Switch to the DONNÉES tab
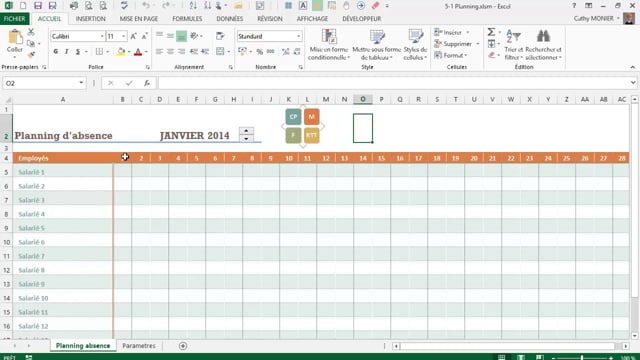The image size is (640, 360). pos(230,19)
